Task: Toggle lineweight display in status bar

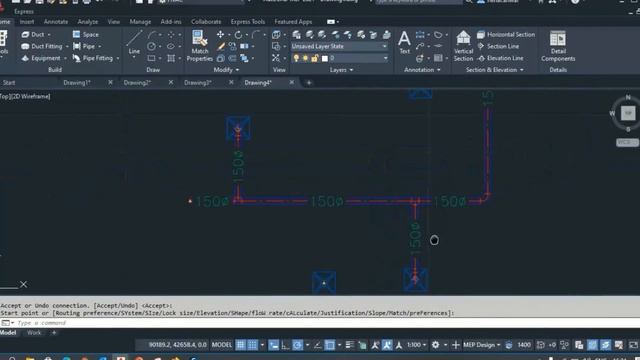Action: click(349, 345)
